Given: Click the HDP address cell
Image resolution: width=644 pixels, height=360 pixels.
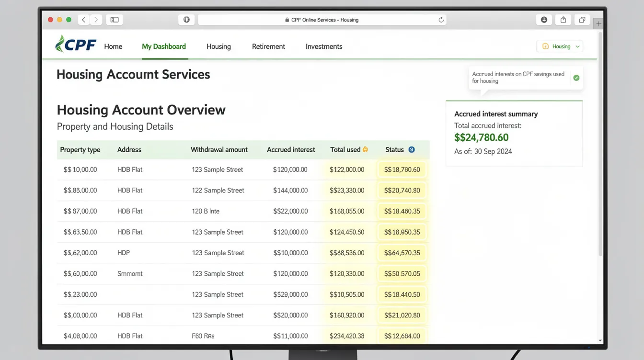Looking at the screenshot, I should [124, 253].
